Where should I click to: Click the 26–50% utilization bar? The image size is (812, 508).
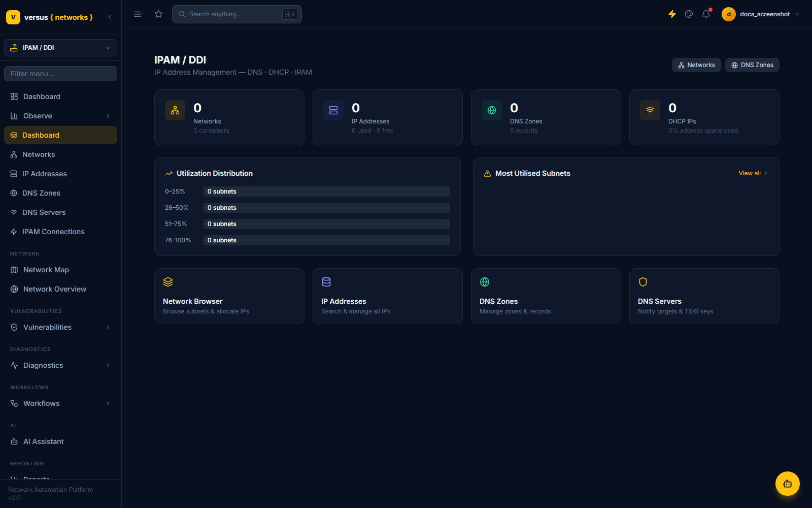point(327,208)
